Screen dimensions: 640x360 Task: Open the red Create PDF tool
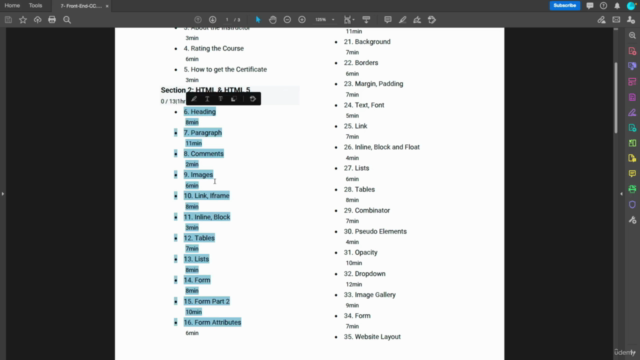[x=632, y=51]
